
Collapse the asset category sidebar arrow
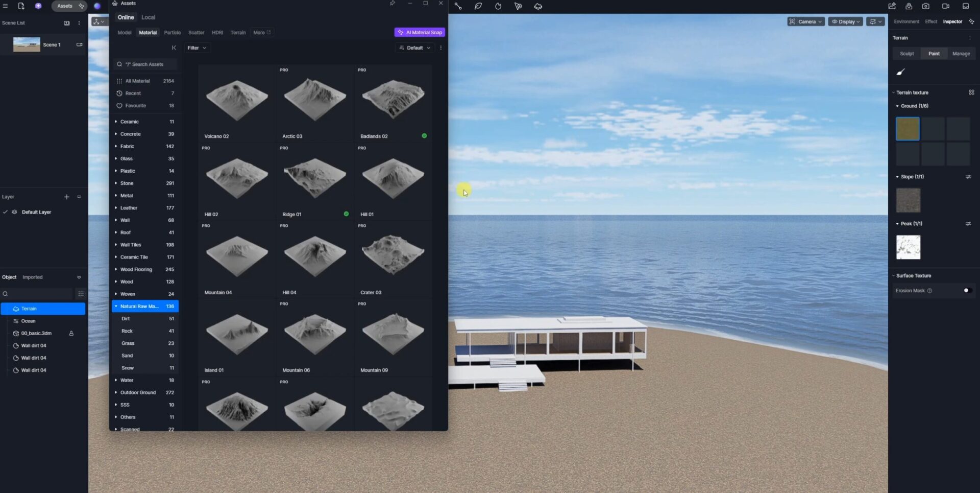coord(174,48)
